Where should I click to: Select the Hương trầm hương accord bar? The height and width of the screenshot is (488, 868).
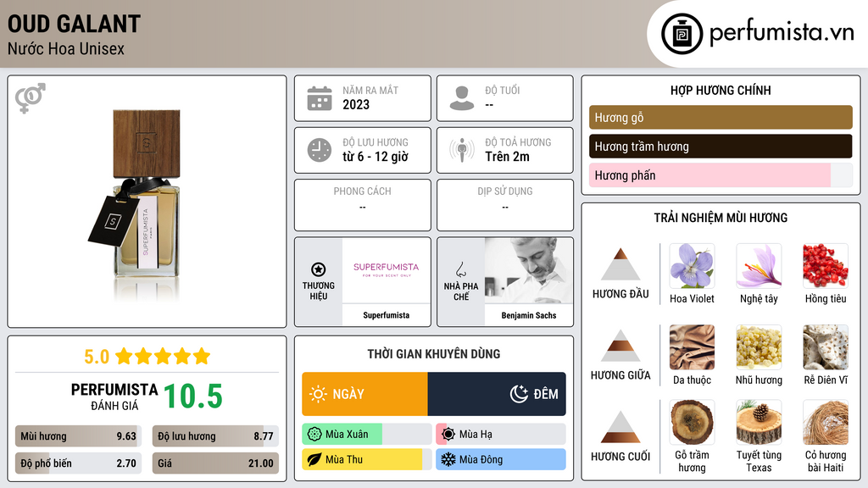[721, 146]
